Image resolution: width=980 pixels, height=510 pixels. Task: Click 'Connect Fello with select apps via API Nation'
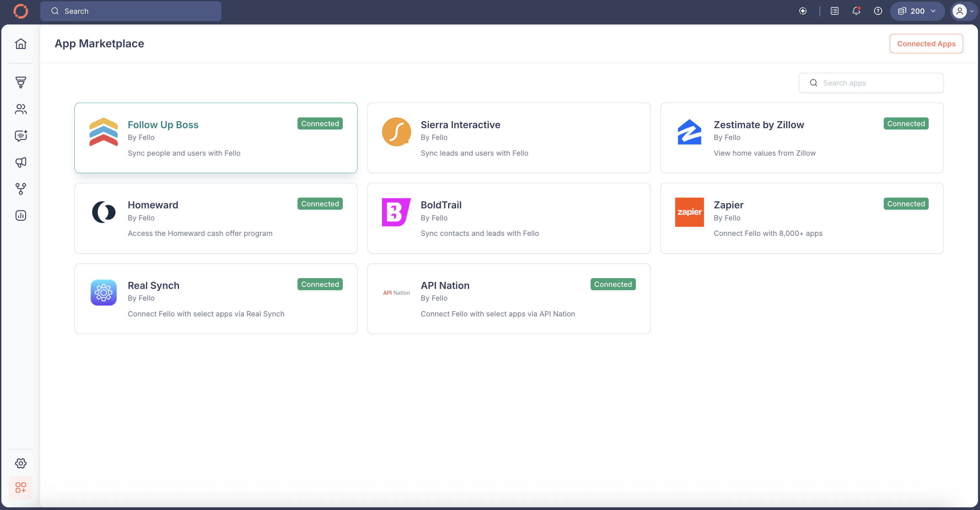498,314
